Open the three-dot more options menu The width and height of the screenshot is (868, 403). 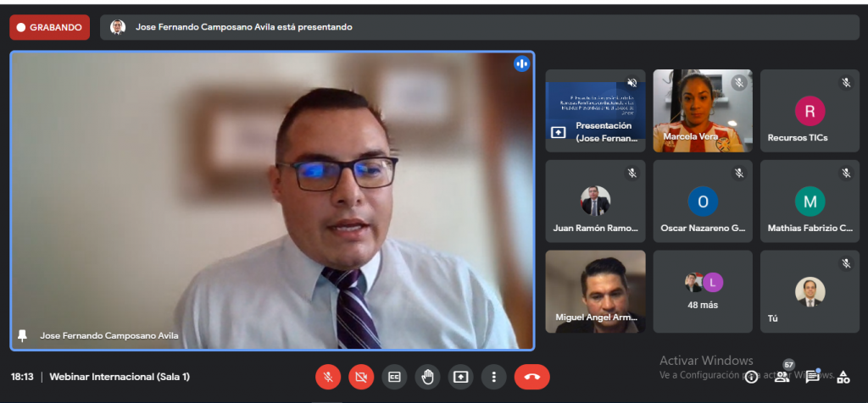point(493,377)
